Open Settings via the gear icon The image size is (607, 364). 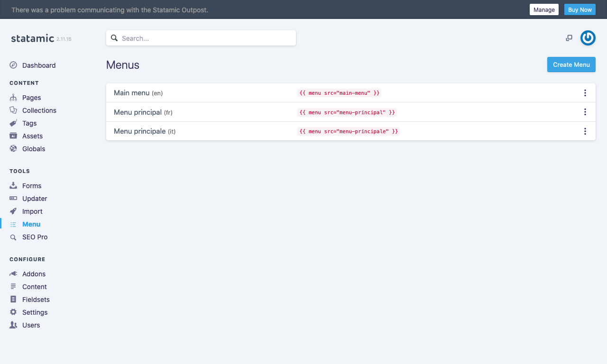pos(13,312)
